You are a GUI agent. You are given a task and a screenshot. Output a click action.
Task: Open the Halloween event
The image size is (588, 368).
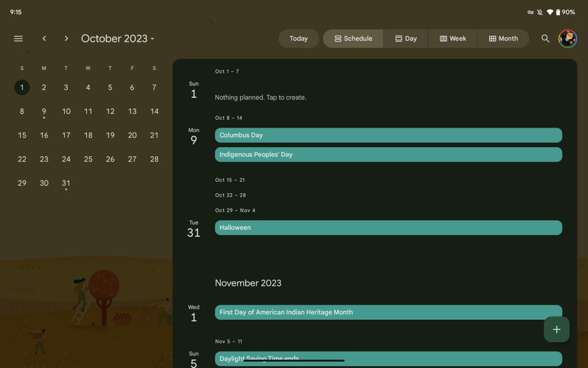tap(388, 228)
